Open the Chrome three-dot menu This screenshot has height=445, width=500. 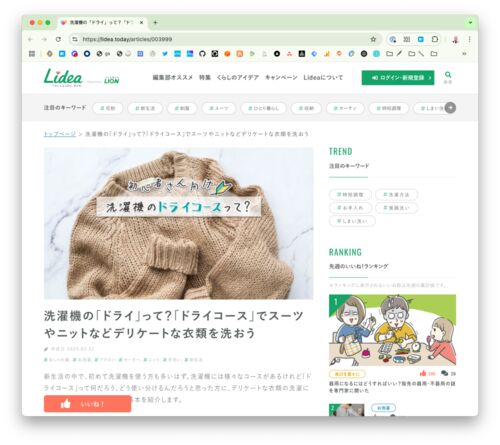point(469,39)
